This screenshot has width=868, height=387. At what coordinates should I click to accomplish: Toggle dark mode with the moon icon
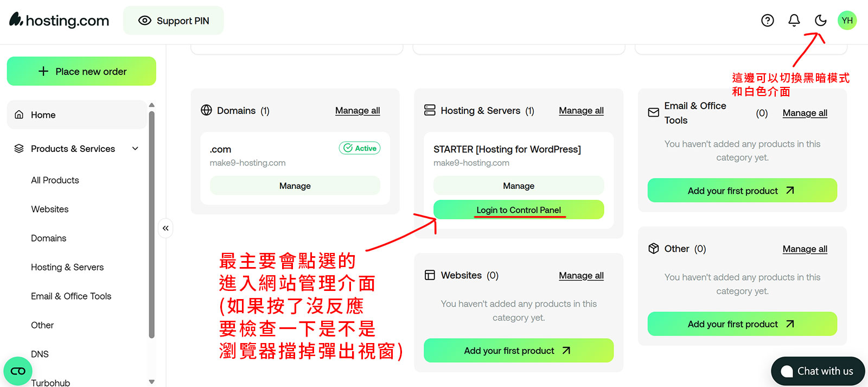pyautogui.click(x=820, y=21)
